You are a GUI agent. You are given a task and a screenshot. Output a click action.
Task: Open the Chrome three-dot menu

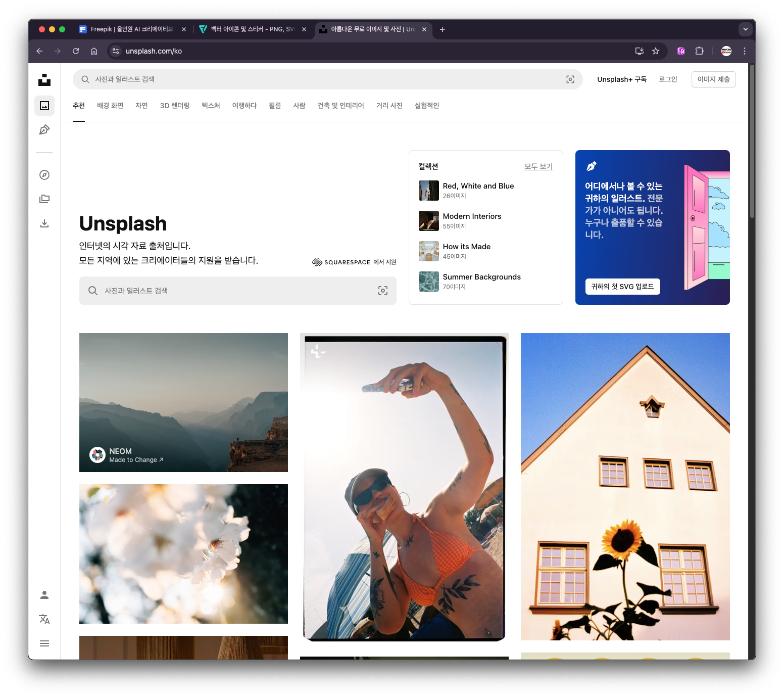(x=745, y=51)
